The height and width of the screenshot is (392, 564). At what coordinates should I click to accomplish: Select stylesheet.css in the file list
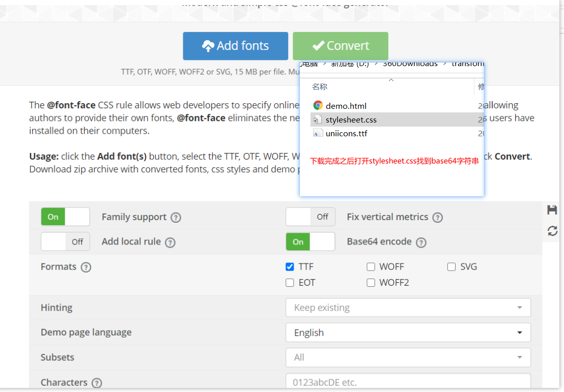(397, 119)
